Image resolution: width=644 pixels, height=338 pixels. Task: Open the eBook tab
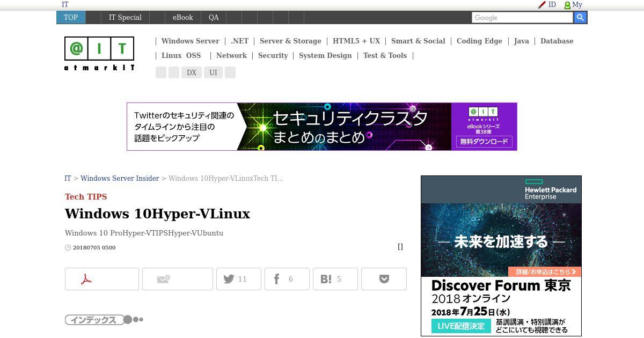click(x=182, y=17)
